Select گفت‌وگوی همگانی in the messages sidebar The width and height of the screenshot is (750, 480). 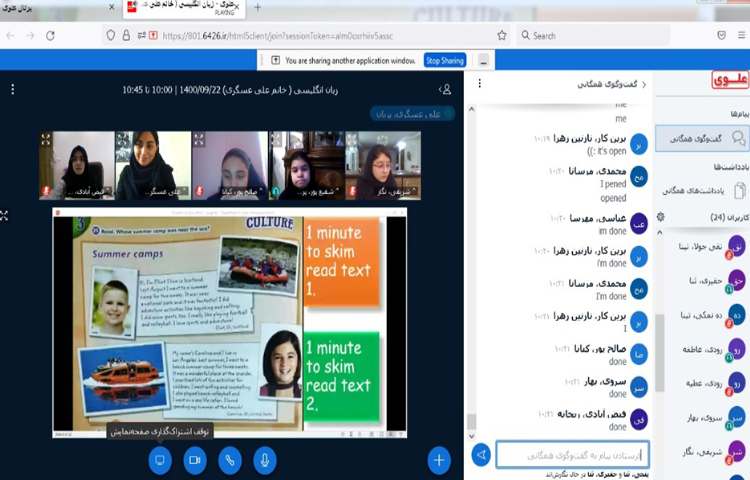coord(702,139)
